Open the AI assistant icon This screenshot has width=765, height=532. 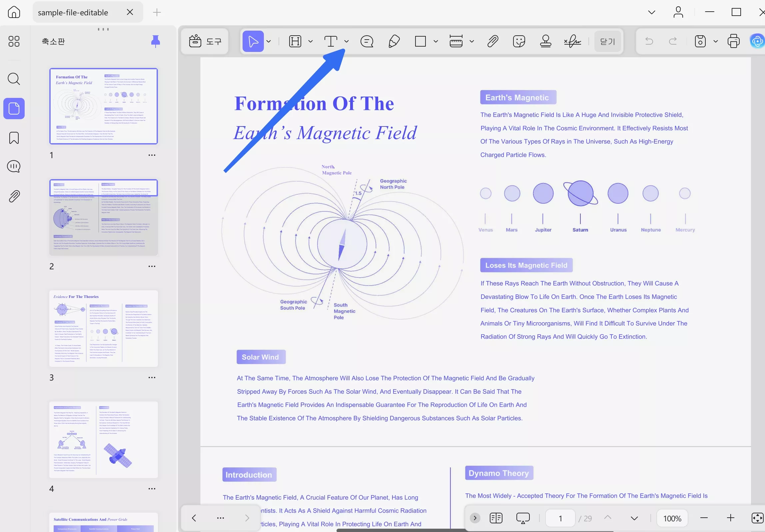(x=757, y=41)
